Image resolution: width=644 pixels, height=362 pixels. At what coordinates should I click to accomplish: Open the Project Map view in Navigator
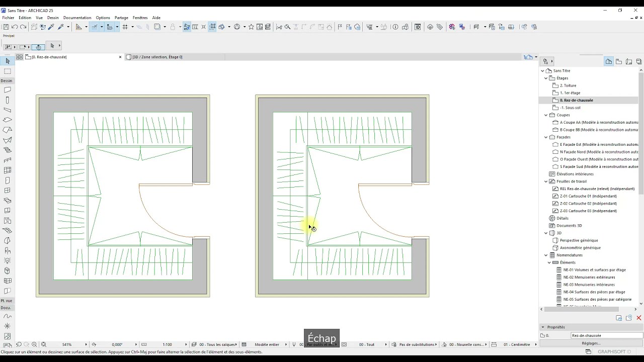click(609, 61)
